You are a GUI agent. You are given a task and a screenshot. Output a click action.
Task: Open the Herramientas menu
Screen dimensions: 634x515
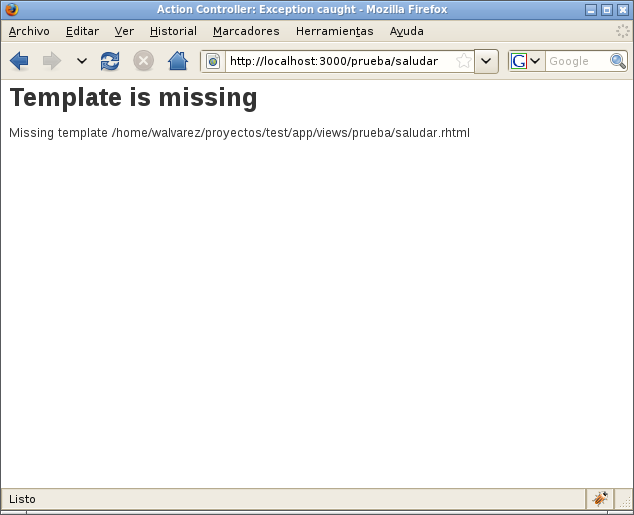334,31
